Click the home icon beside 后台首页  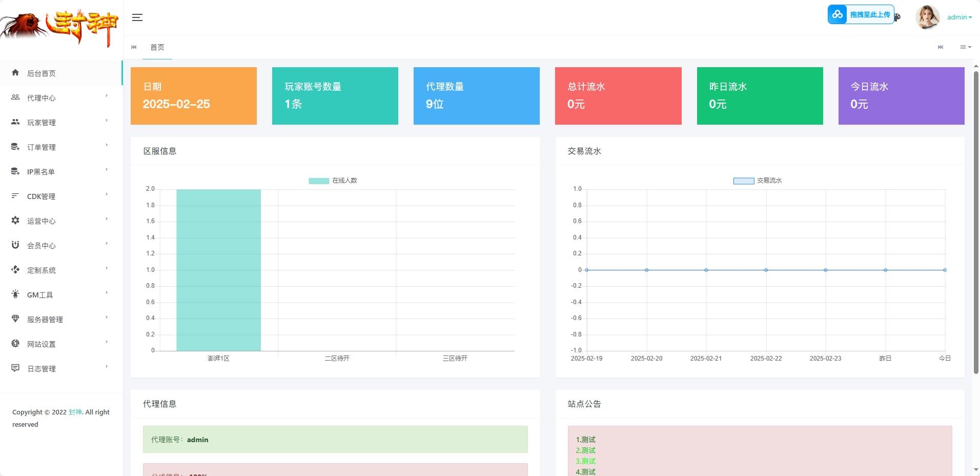[15, 73]
